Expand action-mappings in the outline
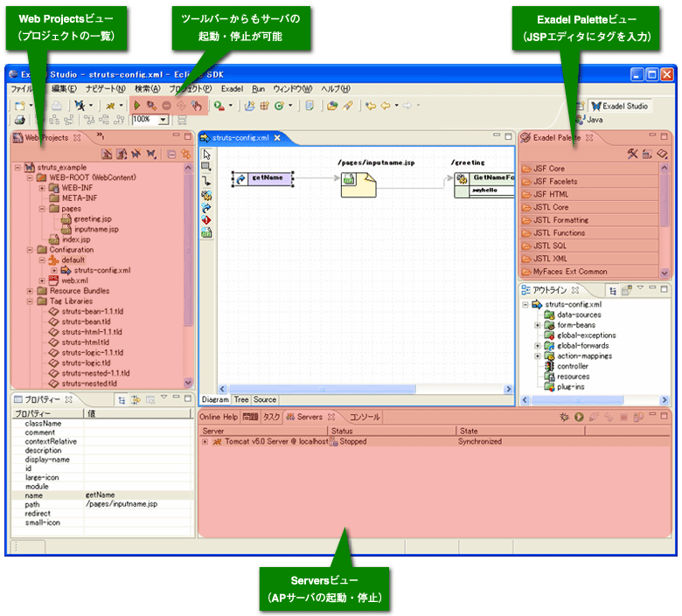The image size is (682, 616). [x=538, y=356]
